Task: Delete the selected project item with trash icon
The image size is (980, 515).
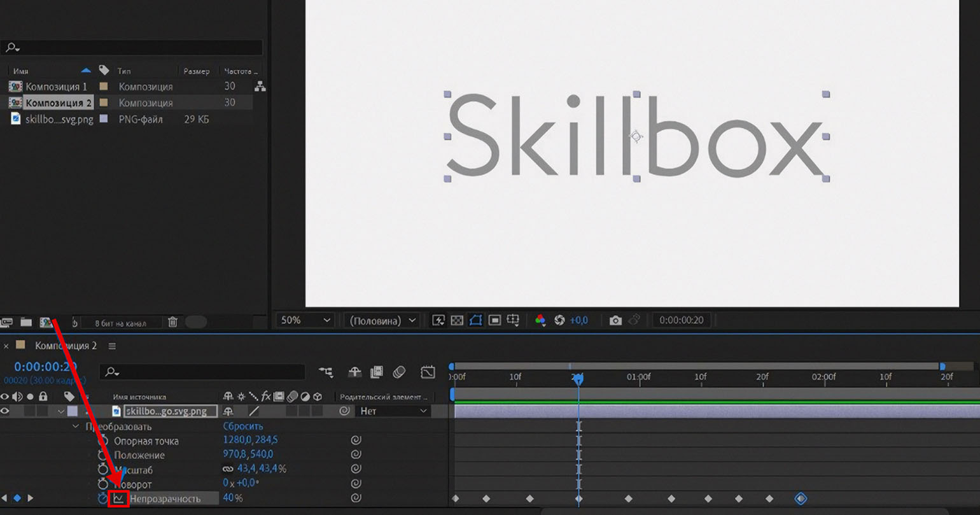Action: coord(172,323)
